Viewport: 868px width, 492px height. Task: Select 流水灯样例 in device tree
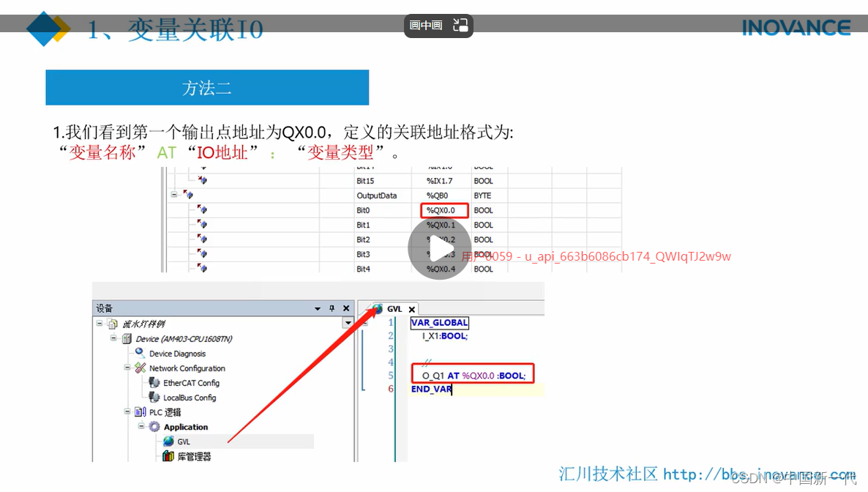pyautogui.click(x=144, y=324)
